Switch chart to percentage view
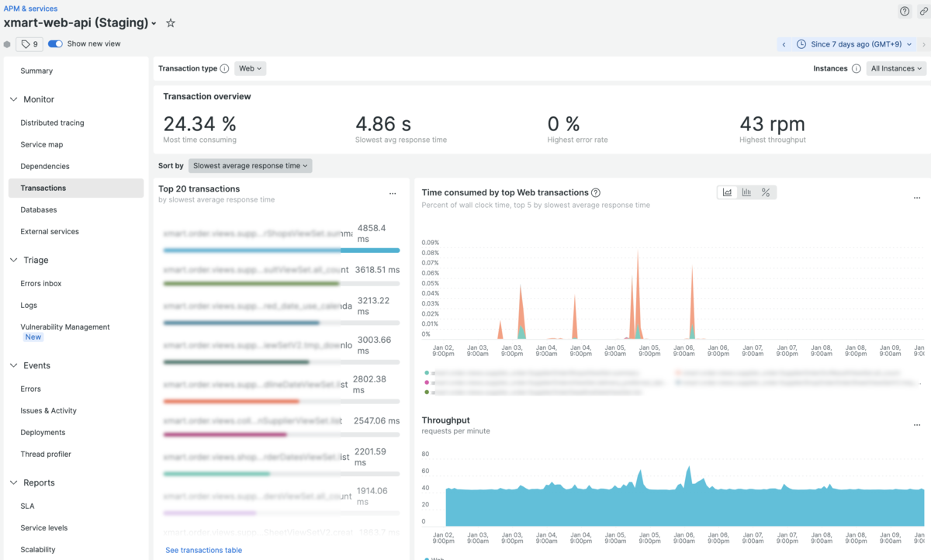931x560 pixels. [766, 192]
